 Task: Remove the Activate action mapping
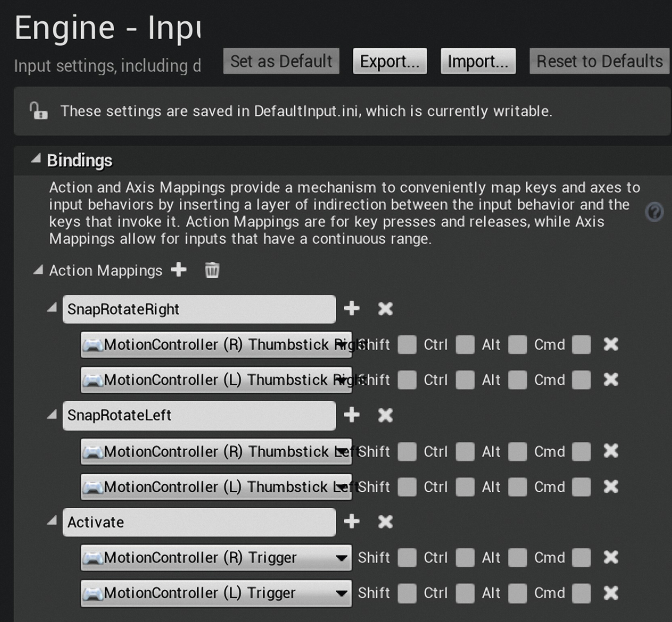click(385, 521)
